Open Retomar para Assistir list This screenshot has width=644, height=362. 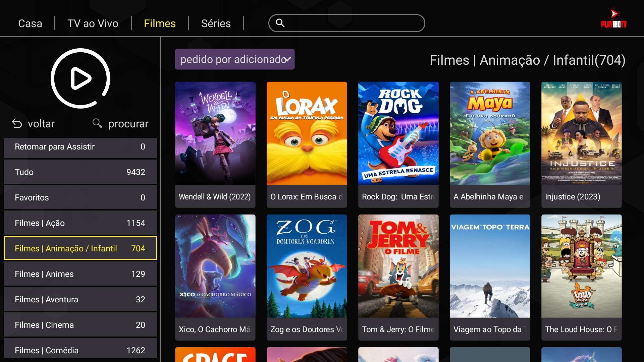[80, 147]
